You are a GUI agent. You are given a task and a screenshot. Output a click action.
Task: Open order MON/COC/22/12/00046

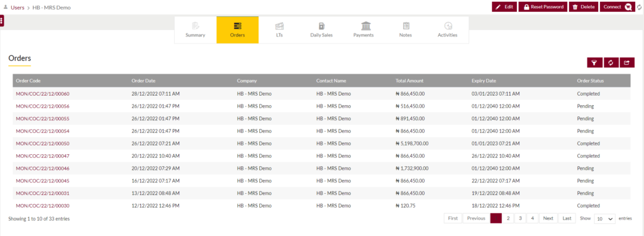pyautogui.click(x=43, y=168)
